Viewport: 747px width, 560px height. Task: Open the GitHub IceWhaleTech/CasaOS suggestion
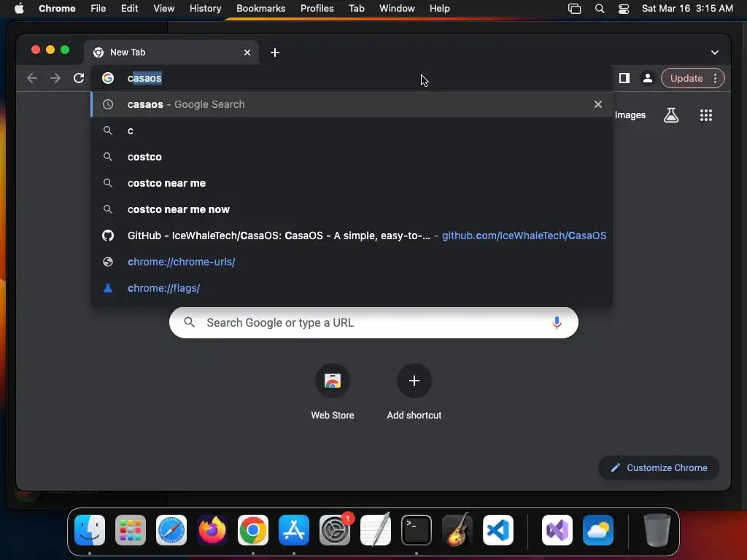click(x=352, y=236)
